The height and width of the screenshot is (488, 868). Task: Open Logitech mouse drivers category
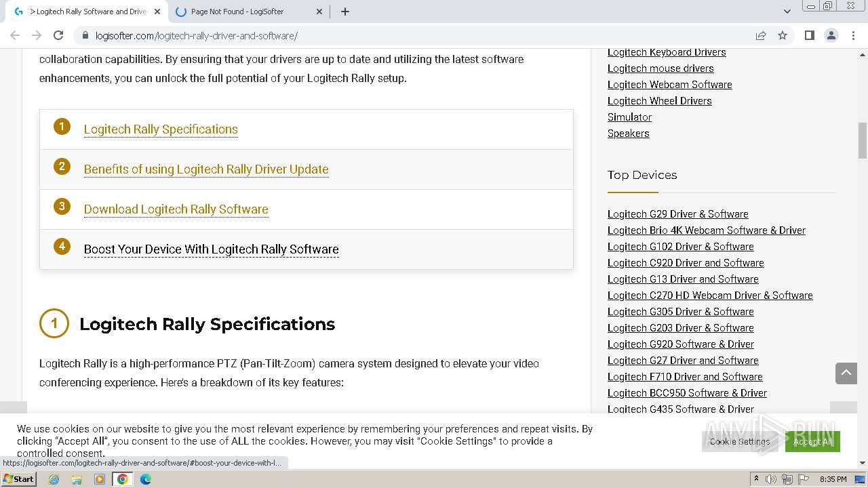660,68
